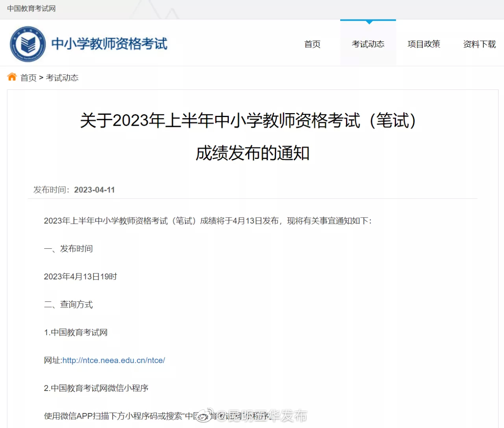504x428 pixels.
Task: Click the 考试动态 breadcrumb link
Action: [62, 78]
